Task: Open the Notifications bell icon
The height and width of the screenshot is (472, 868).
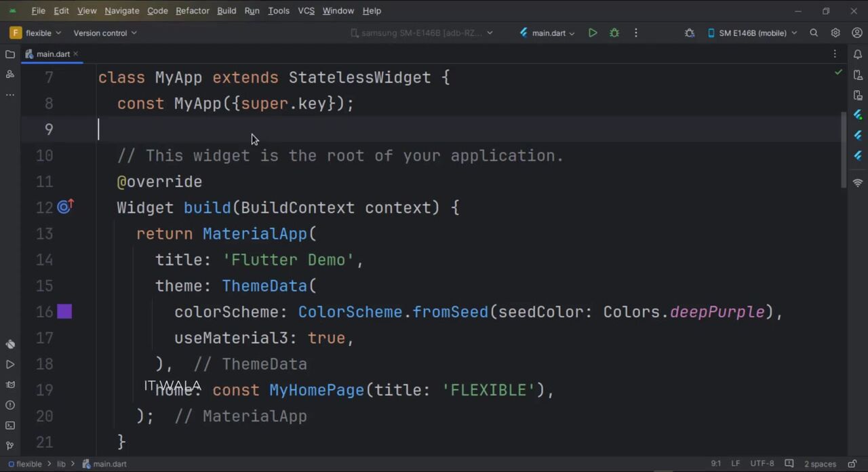Action: click(858, 54)
